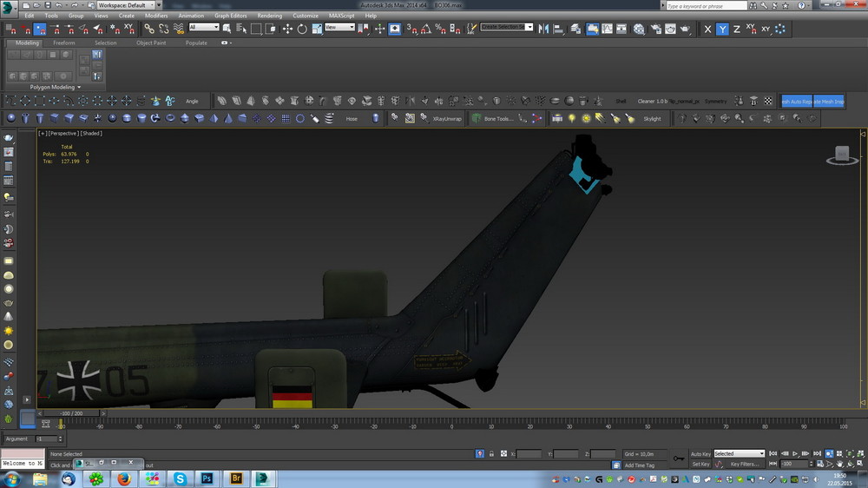Select the Rotate transform tool
868x488 pixels.
tap(302, 29)
